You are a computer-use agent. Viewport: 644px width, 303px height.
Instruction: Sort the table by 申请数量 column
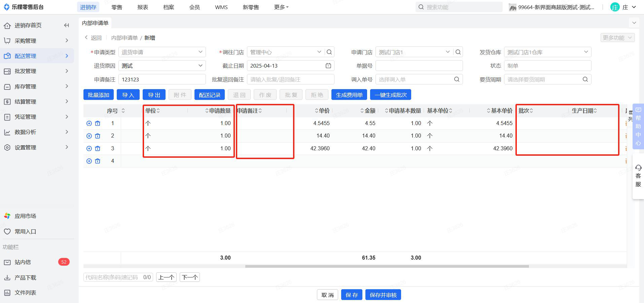click(218, 111)
